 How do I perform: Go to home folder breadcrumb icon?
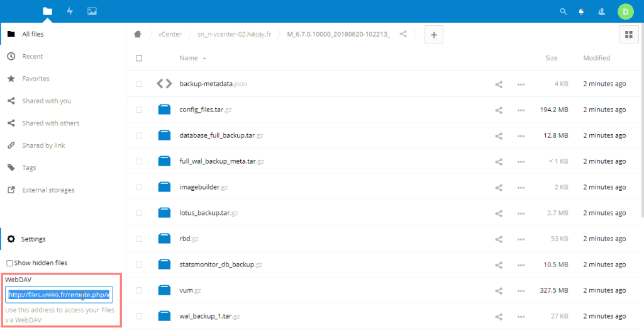[x=138, y=34]
